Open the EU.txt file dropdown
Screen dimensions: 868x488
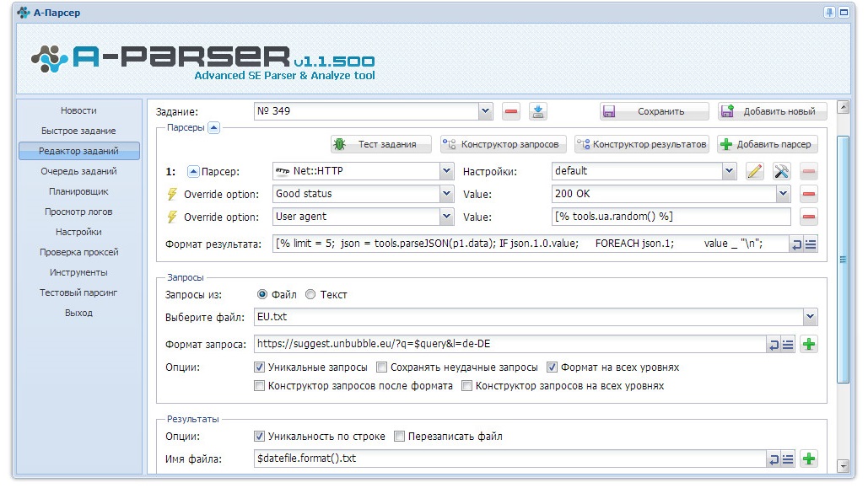click(811, 317)
